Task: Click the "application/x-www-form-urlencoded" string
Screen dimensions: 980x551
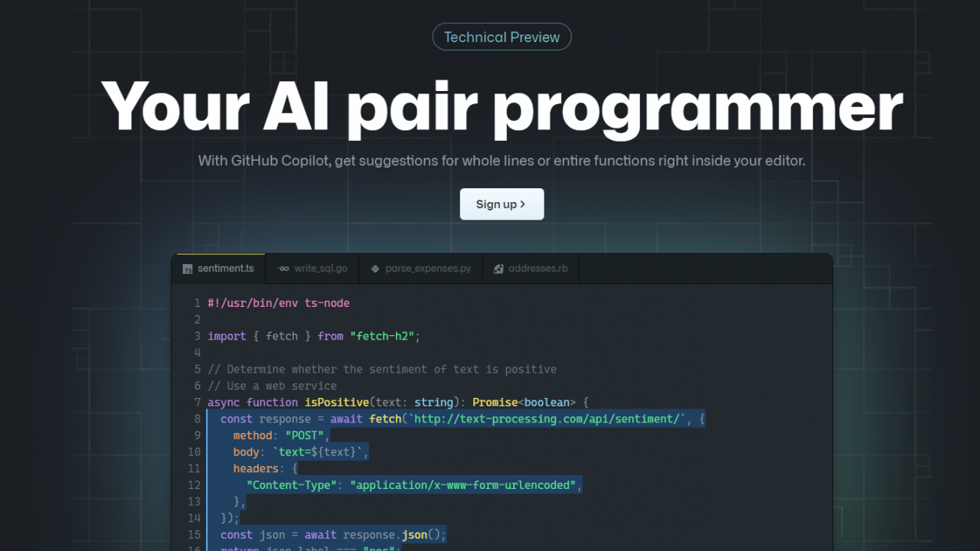Action: point(462,485)
